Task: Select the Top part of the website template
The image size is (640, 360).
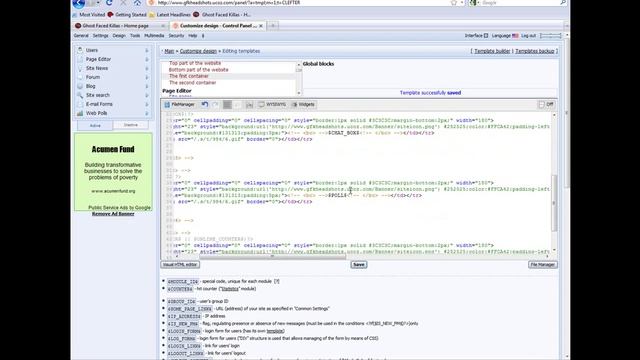Action: tap(195, 63)
